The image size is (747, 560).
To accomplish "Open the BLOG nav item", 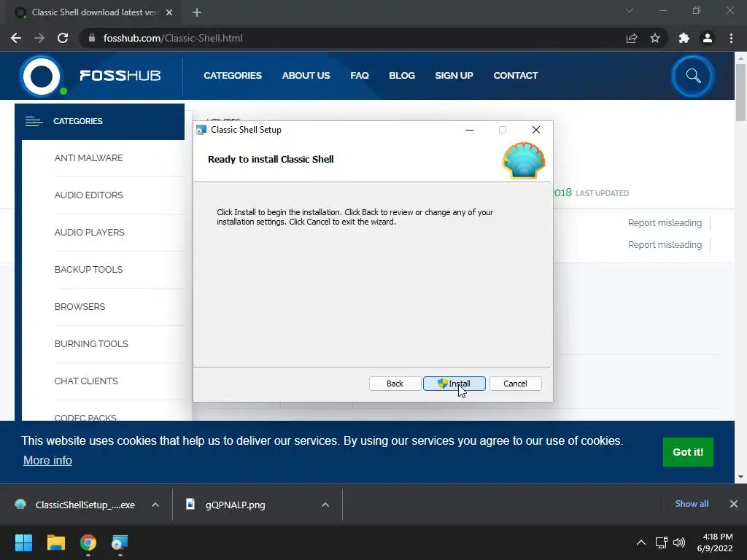I will pyautogui.click(x=402, y=75).
